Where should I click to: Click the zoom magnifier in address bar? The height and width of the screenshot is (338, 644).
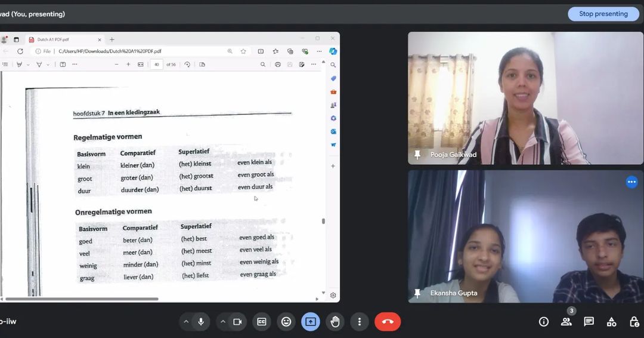[230, 51]
